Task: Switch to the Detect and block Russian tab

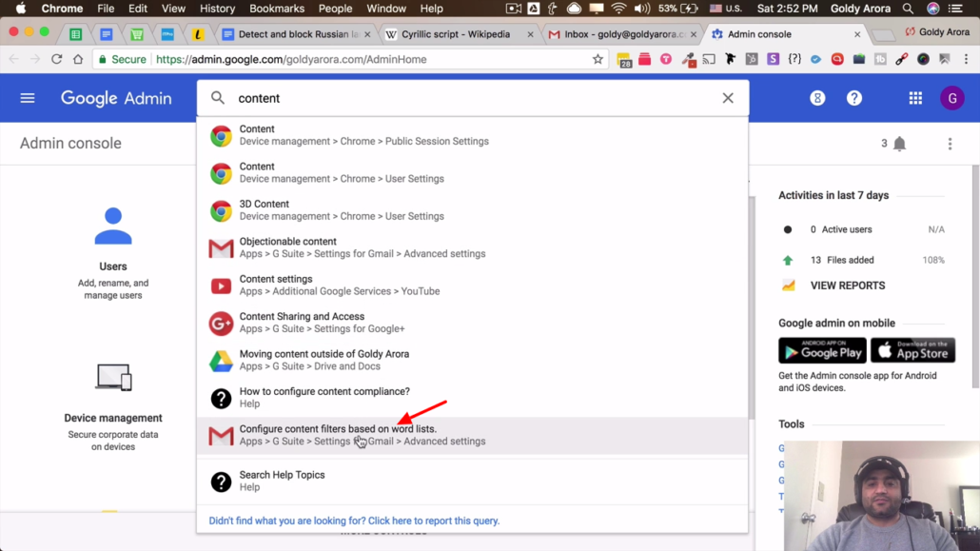Action: click(x=296, y=34)
